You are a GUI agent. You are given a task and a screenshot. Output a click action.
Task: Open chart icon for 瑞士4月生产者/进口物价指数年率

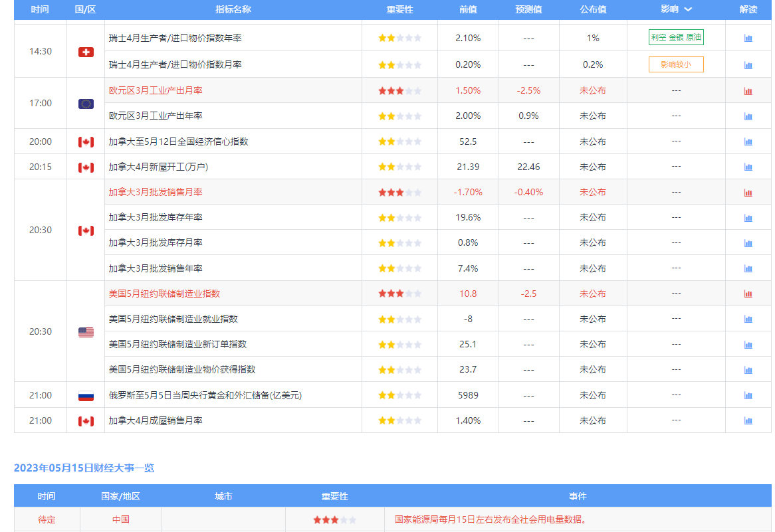(x=748, y=38)
